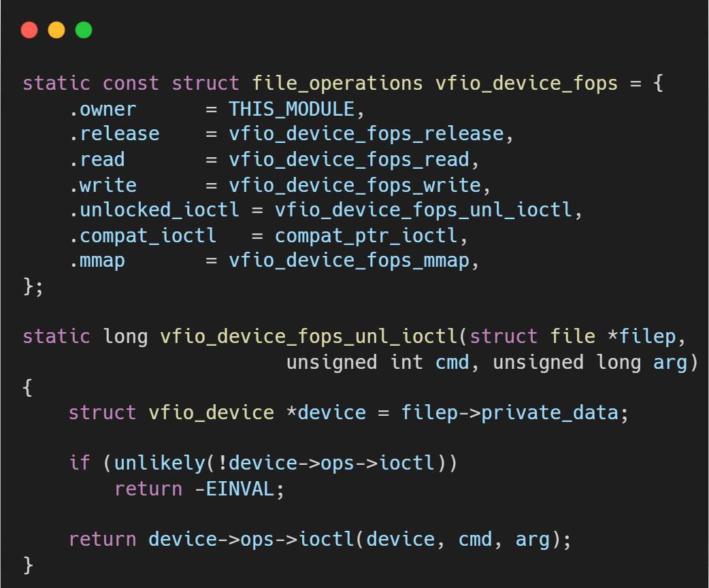Click the yellow minimize window dot
Screen dimensions: 709x588
click(x=56, y=30)
